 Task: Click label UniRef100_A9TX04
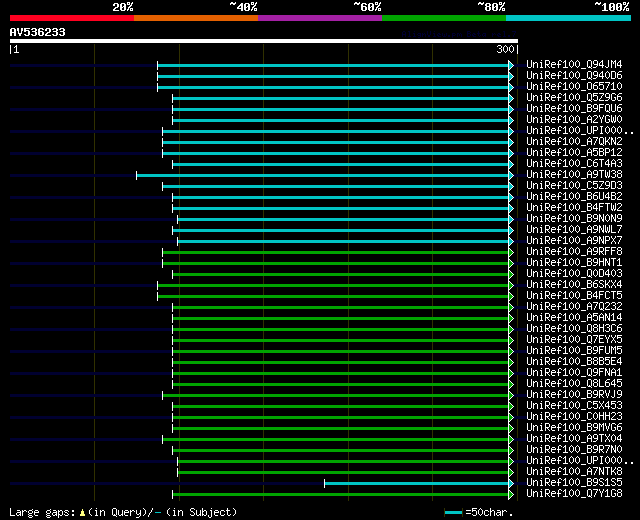click(574, 439)
